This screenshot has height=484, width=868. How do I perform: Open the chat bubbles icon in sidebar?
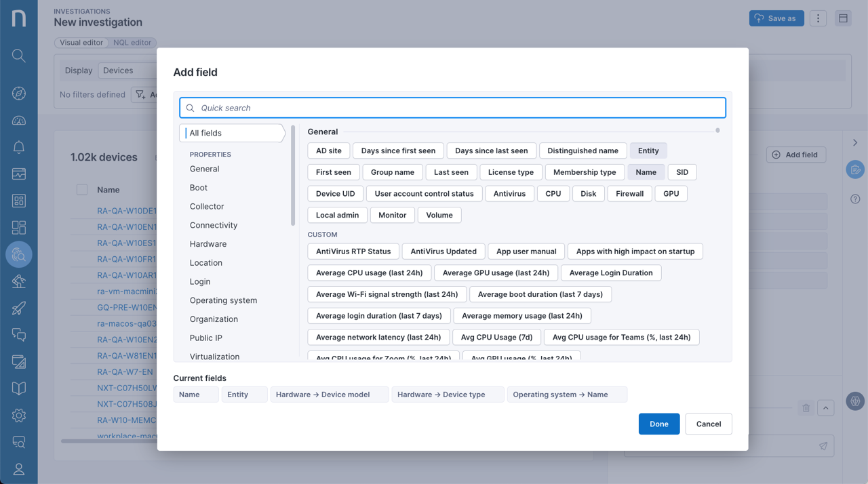[x=19, y=335]
